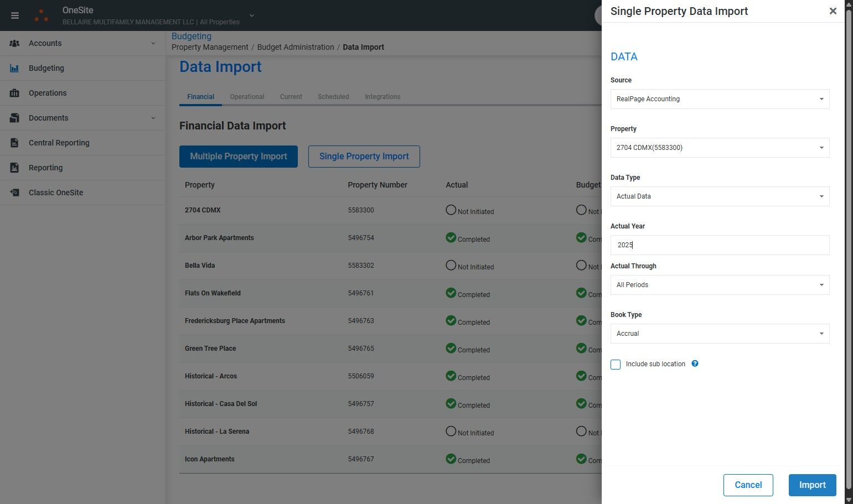Click the Central Reporting document icon
The image size is (853, 504).
15,143
